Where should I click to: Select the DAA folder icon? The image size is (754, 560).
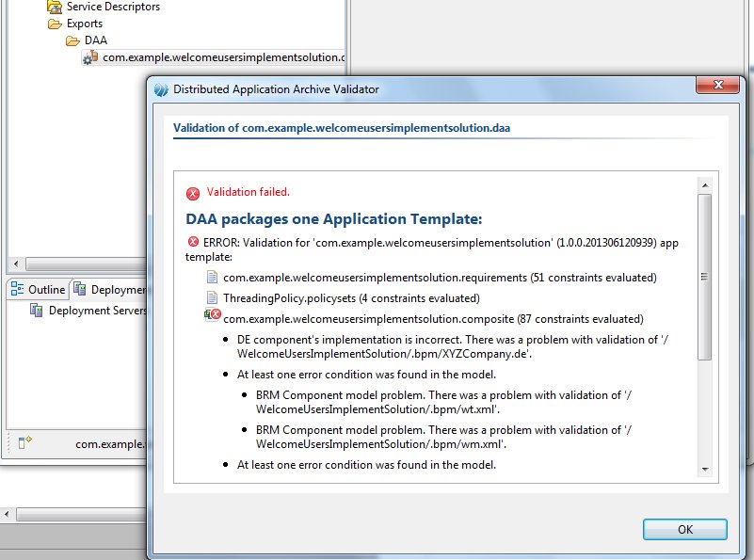[x=72, y=40]
